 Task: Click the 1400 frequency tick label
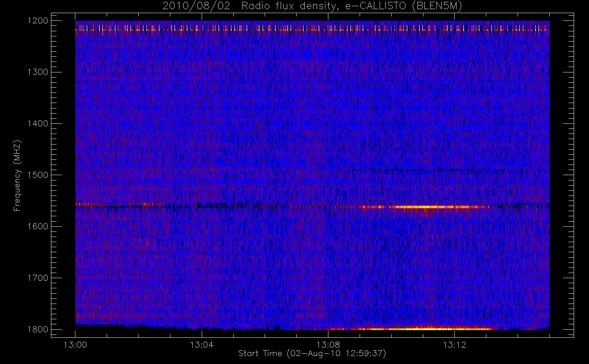coord(38,124)
